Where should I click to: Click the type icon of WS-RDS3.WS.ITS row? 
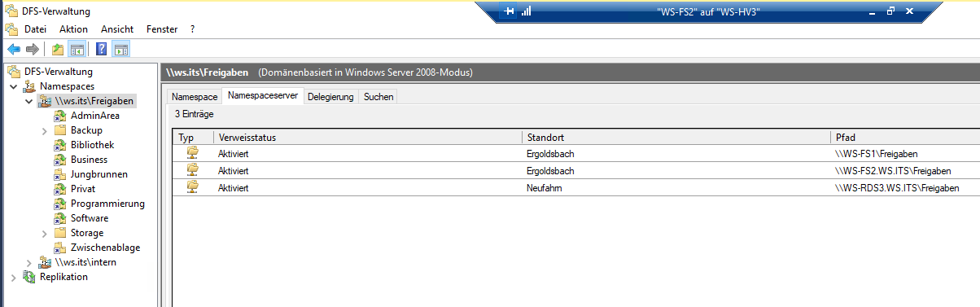(193, 187)
